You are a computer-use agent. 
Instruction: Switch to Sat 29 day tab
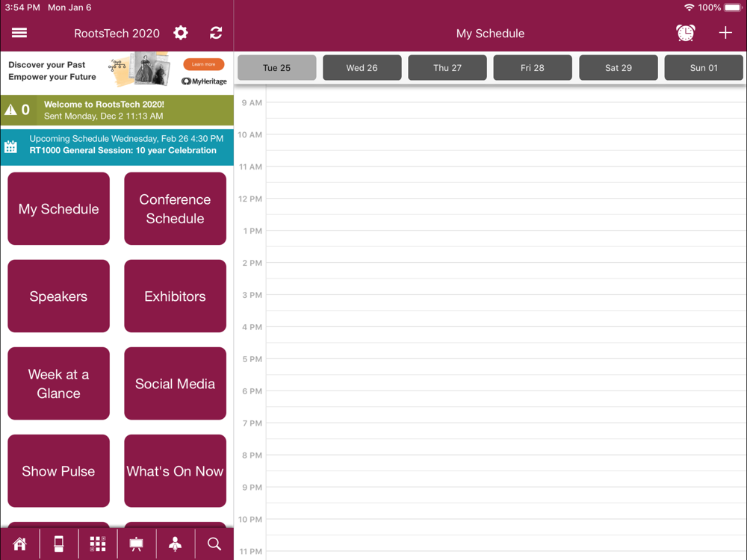pyautogui.click(x=619, y=68)
